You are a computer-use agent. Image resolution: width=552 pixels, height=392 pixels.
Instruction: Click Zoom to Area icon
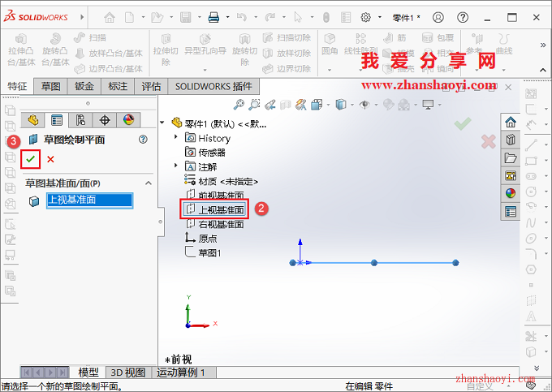[x=254, y=104]
